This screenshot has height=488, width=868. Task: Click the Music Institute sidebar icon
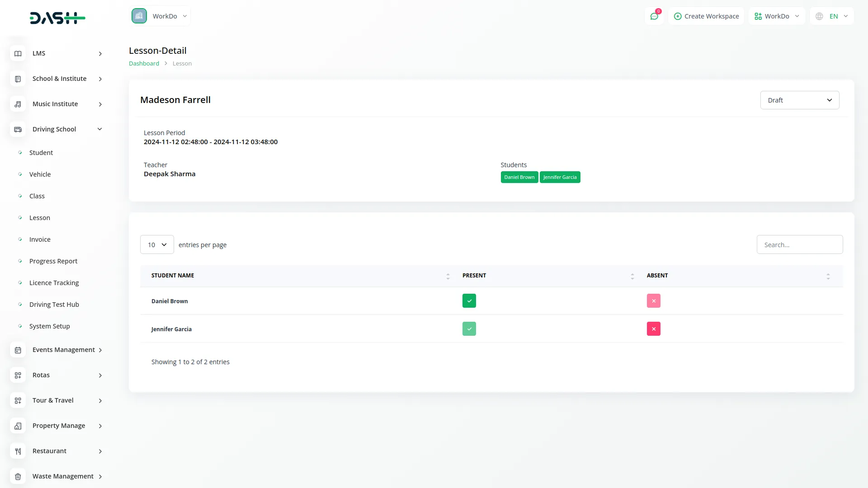coord(18,104)
